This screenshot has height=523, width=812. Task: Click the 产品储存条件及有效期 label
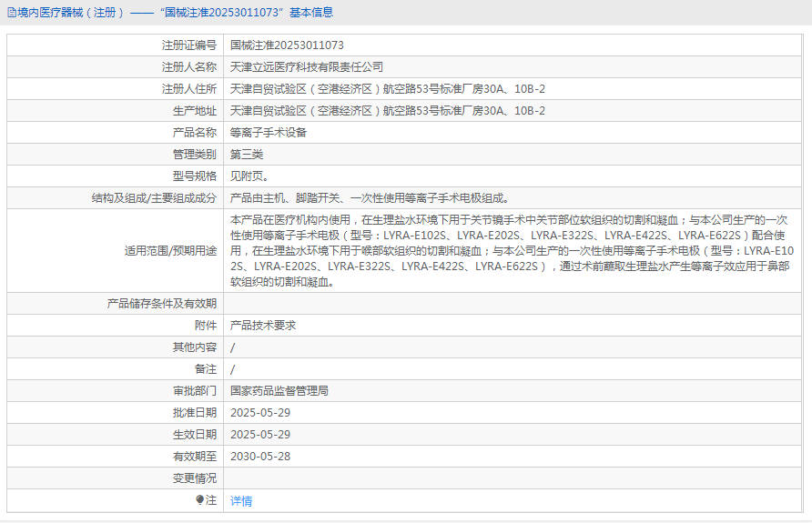click(x=161, y=304)
